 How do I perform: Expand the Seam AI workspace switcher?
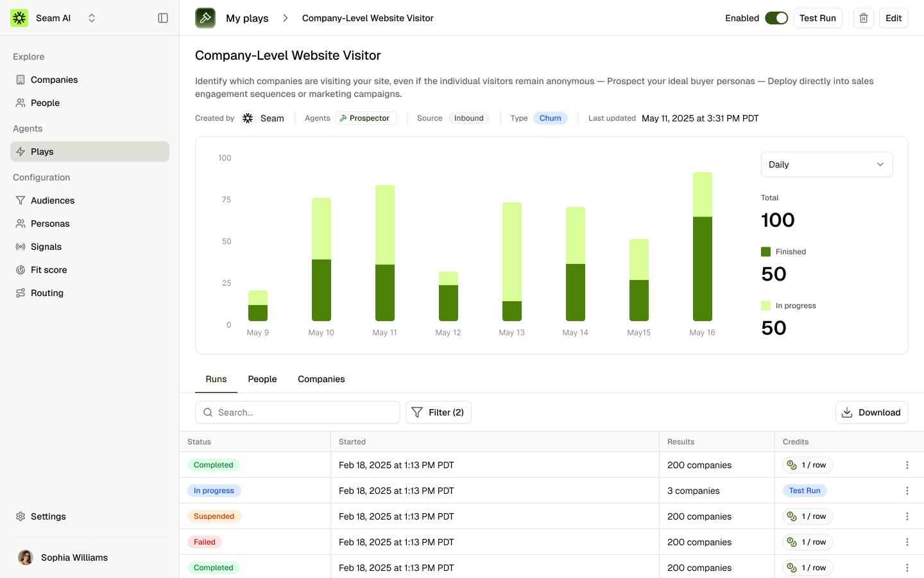pyautogui.click(x=92, y=18)
